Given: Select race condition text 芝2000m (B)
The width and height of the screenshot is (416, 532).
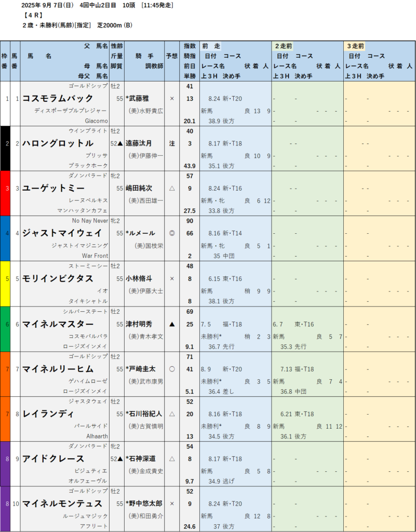Looking at the screenshot, I should point(115,25).
